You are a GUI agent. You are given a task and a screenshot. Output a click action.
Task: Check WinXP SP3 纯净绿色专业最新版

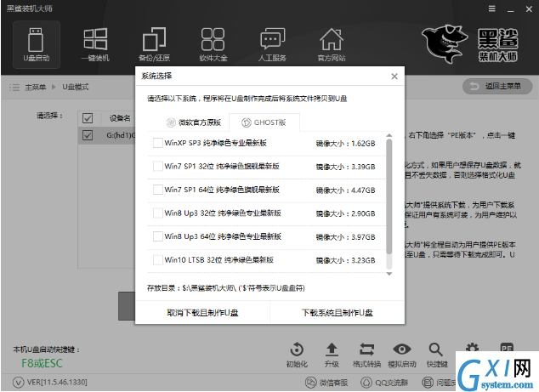pyautogui.click(x=158, y=143)
